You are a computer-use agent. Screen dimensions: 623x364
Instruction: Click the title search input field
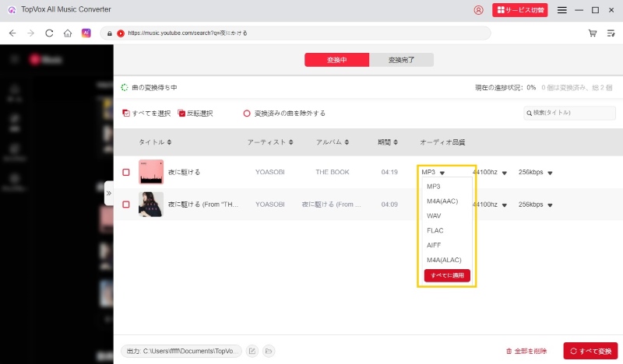(x=574, y=113)
